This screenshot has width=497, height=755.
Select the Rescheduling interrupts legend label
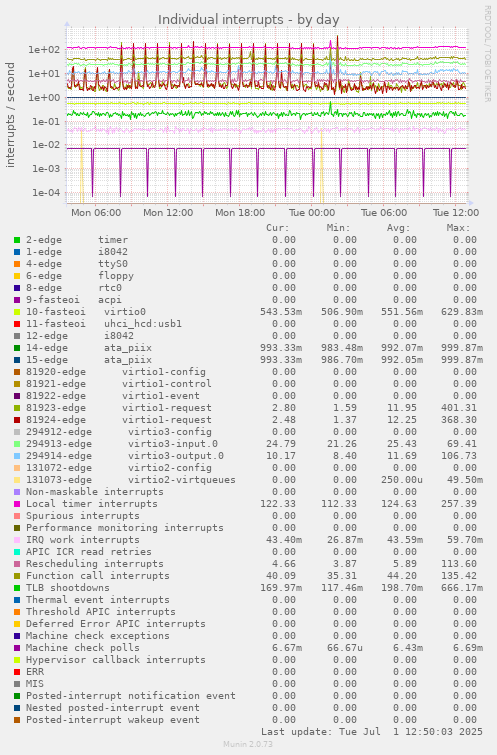(94, 564)
